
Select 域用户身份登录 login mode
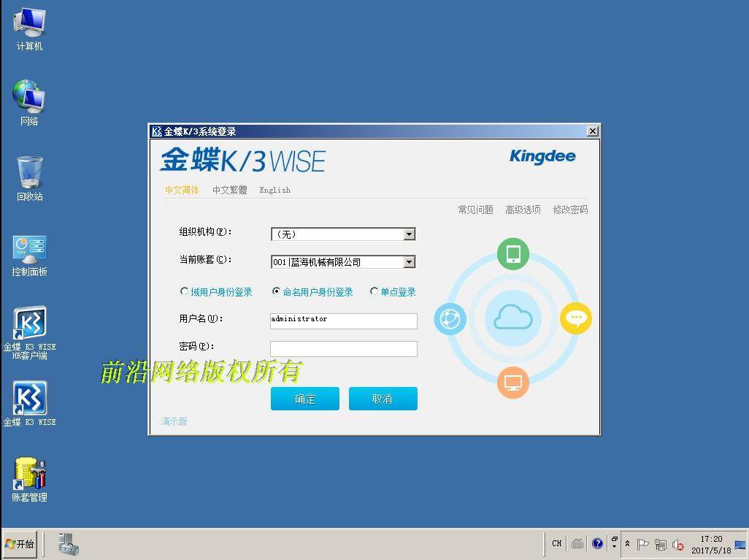[185, 291]
